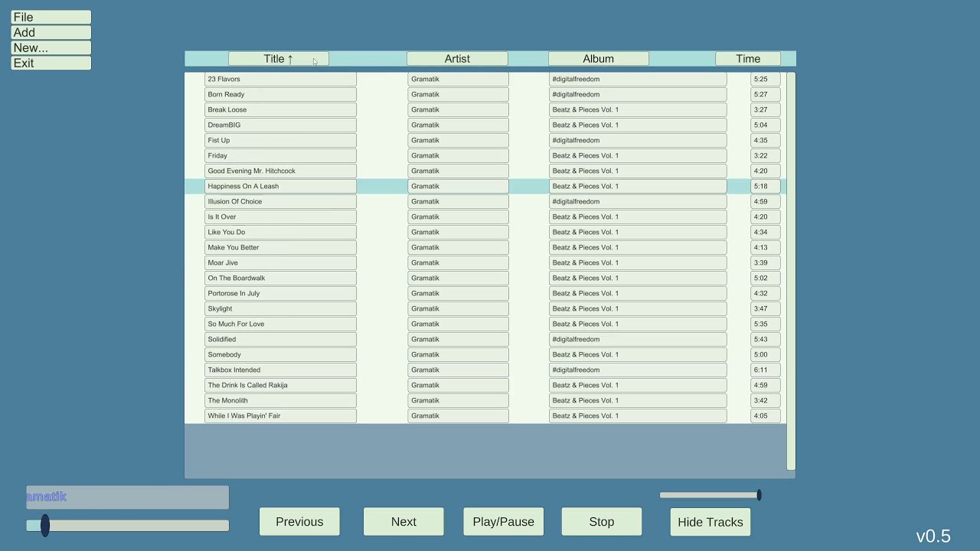Select Good Evening Mr. Hitchcock track
This screenshot has height=551, width=980.
coord(280,171)
